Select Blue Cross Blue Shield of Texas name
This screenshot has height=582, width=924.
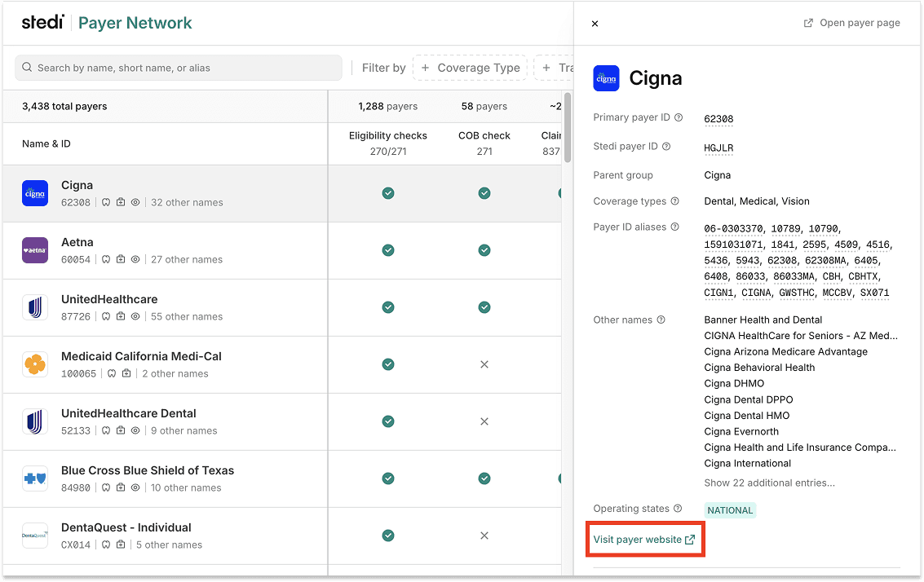click(148, 470)
